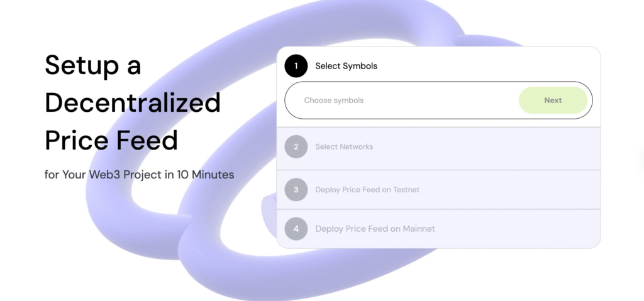Click the step 4 number circle
Image resolution: width=644 pixels, height=301 pixels.
296,229
